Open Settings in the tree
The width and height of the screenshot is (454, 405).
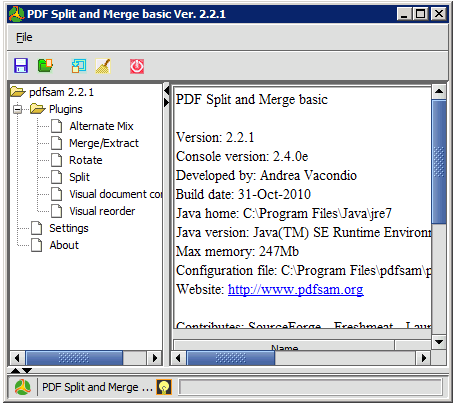69,228
